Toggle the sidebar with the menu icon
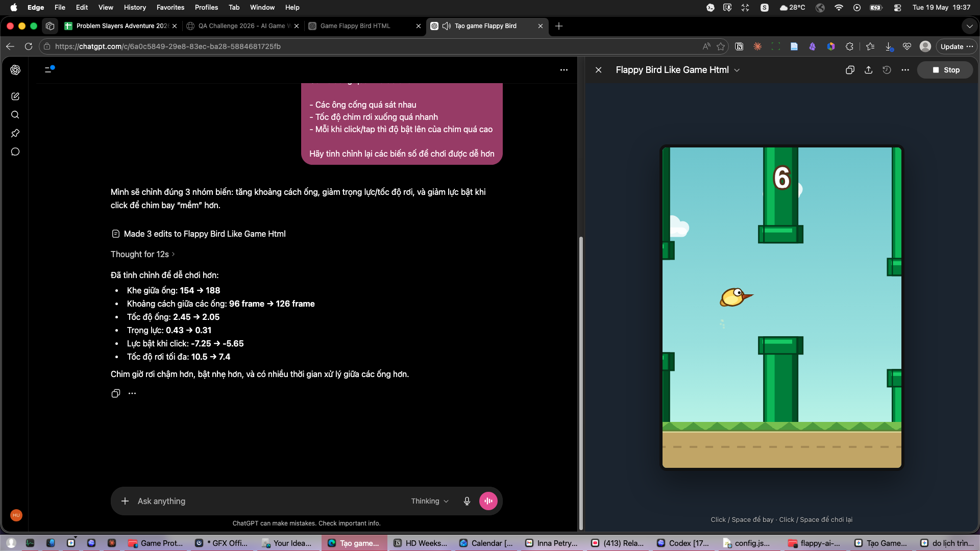This screenshot has height=551, width=980. [49, 69]
